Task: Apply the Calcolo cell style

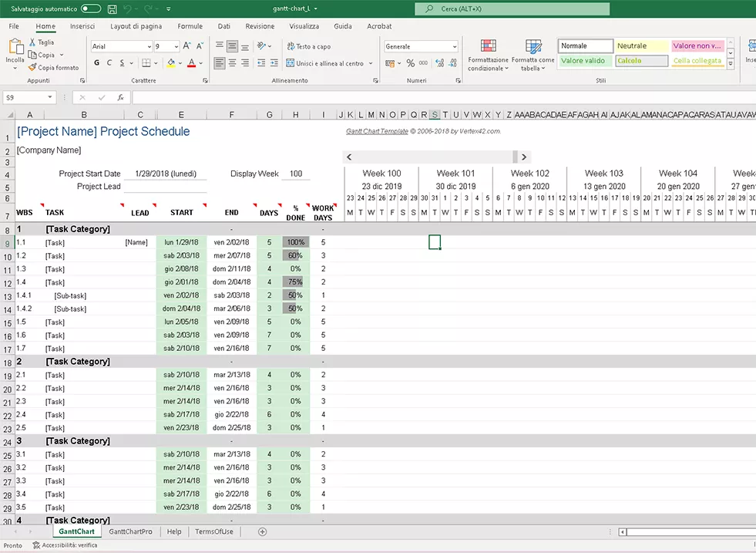Action: (642, 61)
